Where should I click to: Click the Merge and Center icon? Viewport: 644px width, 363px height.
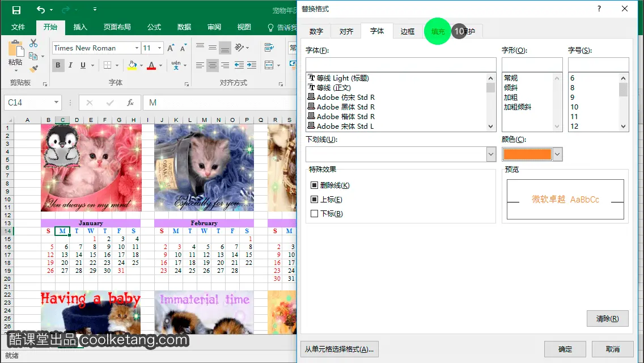[269, 65]
